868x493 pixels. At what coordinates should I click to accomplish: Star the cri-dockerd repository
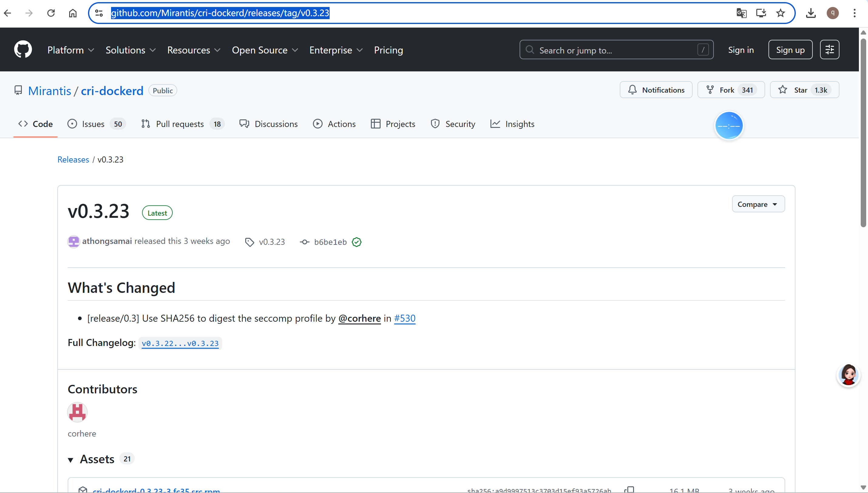pyautogui.click(x=804, y=90)
